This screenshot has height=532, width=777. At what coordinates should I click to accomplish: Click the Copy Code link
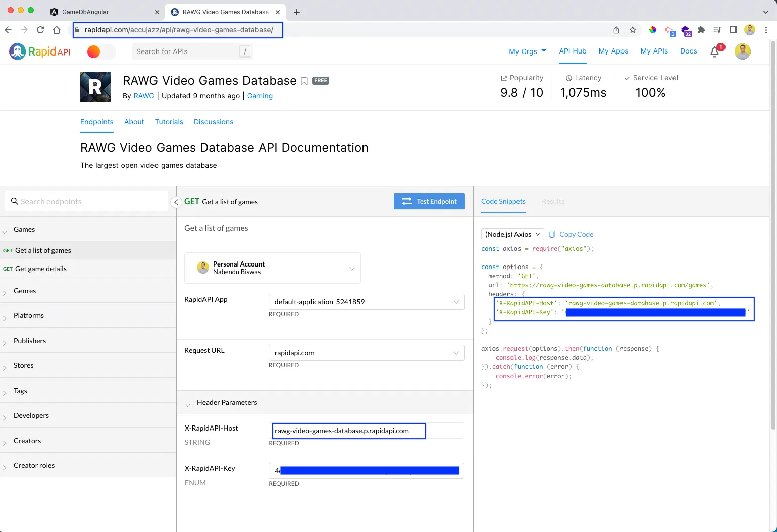pyautogui.click(x=577, y=234)
